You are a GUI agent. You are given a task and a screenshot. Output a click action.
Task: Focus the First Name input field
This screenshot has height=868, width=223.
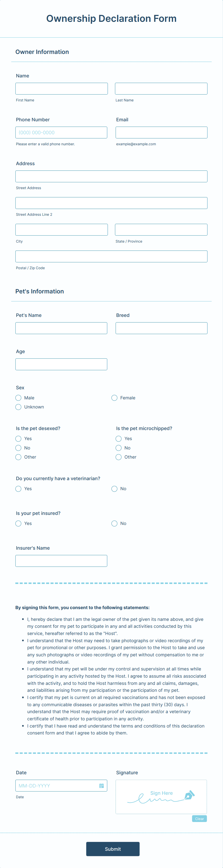coord(62,89)
